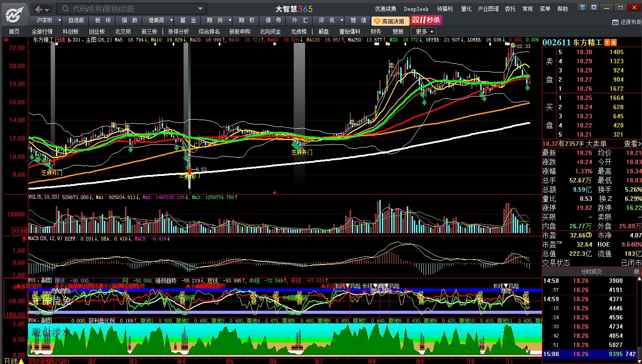The width and height of the screenshot is (642, 364).
Task: Click the diamond icon in 高端决策
Action: click(x=377, y=21)
